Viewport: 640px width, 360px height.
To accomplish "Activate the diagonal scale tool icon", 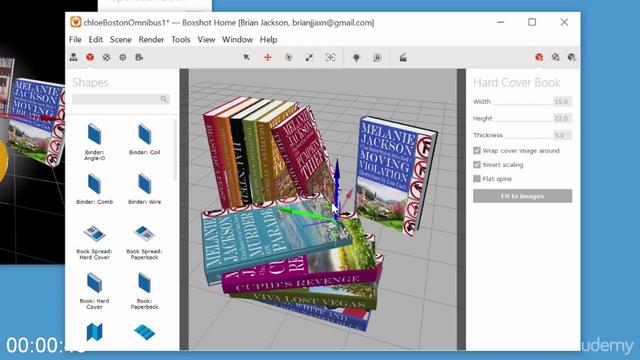I will coord(309,58).
